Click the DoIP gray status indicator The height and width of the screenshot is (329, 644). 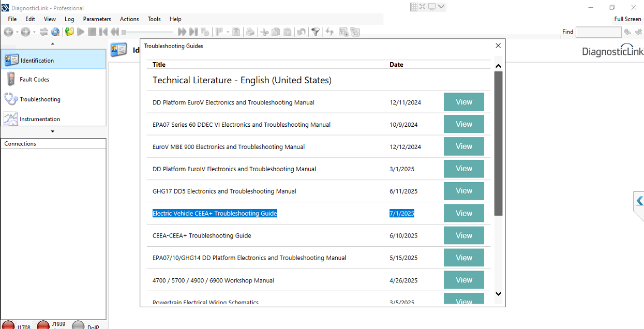78,326
